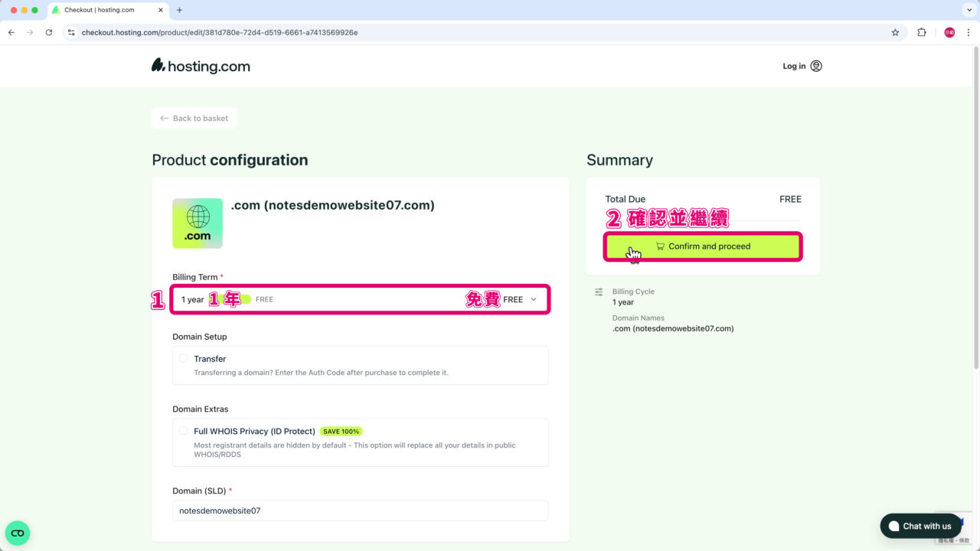
Task: Click the Log in link
Action: (x=794, y=66)
